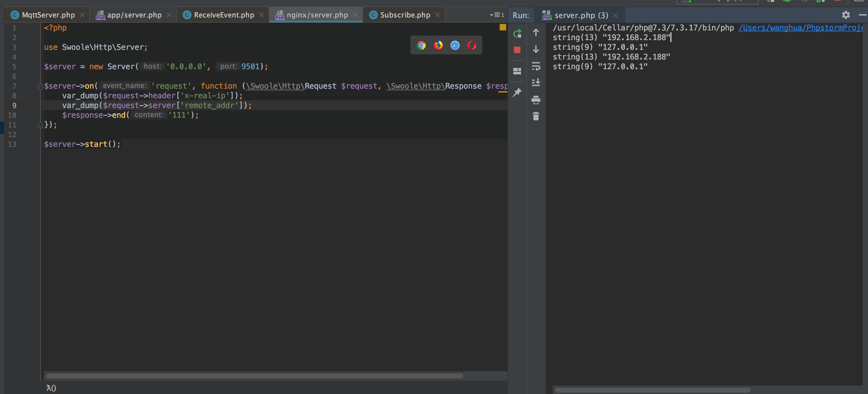Open Run panel settings gear
868x394 pixels.
coord(846,15)
